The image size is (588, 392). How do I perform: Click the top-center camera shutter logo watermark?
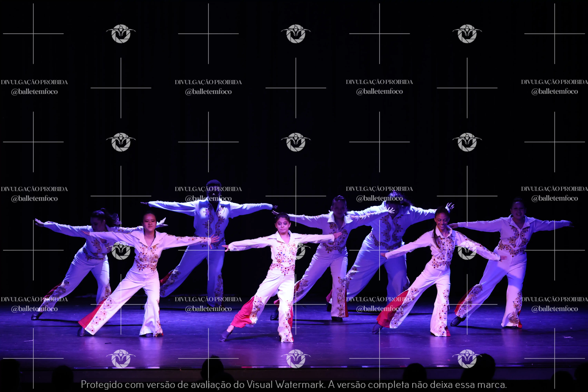(x=296, y=34)
